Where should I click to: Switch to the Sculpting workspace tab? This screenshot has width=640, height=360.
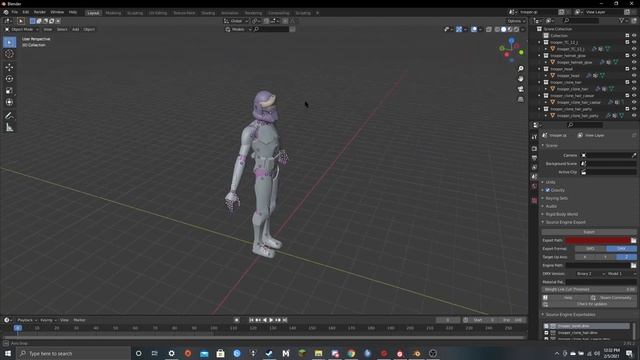(x=135, y=13)
